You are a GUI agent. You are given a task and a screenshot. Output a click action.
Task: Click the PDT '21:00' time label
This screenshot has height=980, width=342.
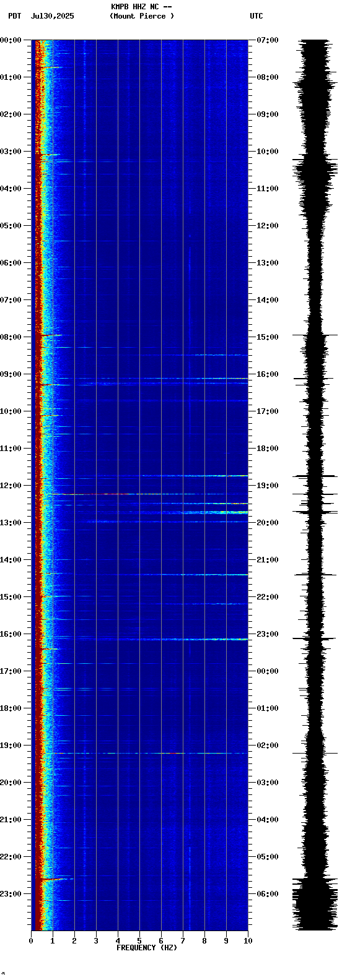click(x=11, y=820)
